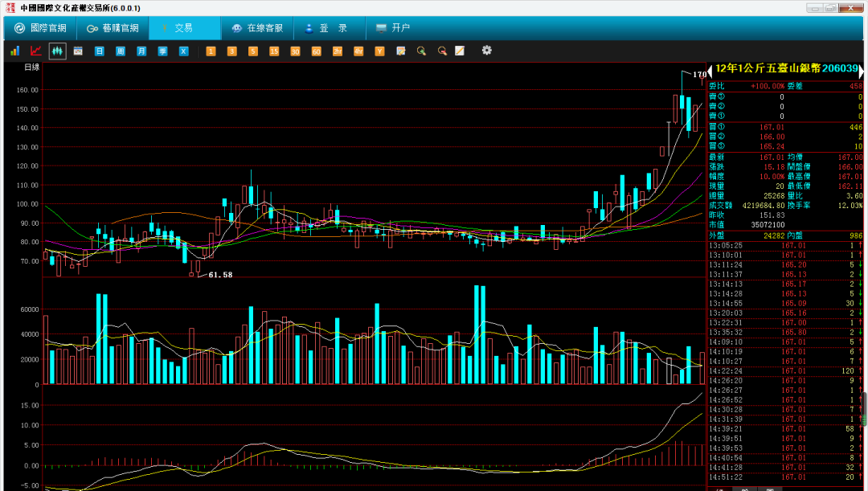Select the 5-minute interval button
This screenshot has height=491, width=868.
252,51
